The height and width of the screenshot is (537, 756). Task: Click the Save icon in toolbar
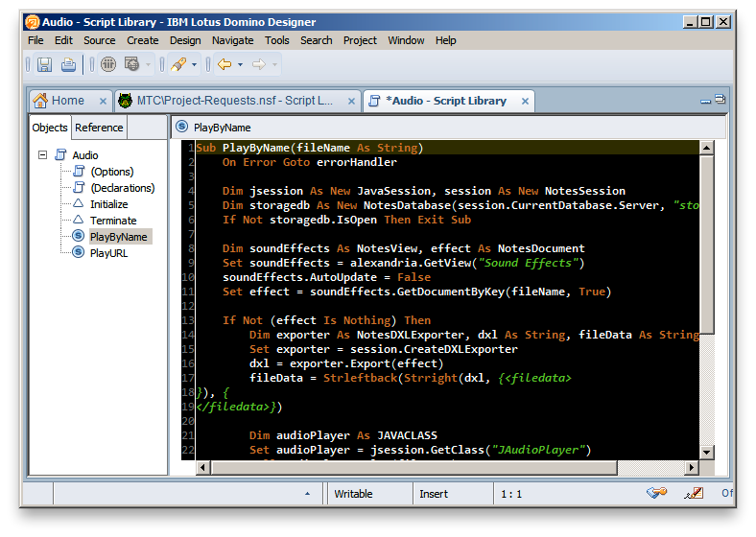[44, 64]
